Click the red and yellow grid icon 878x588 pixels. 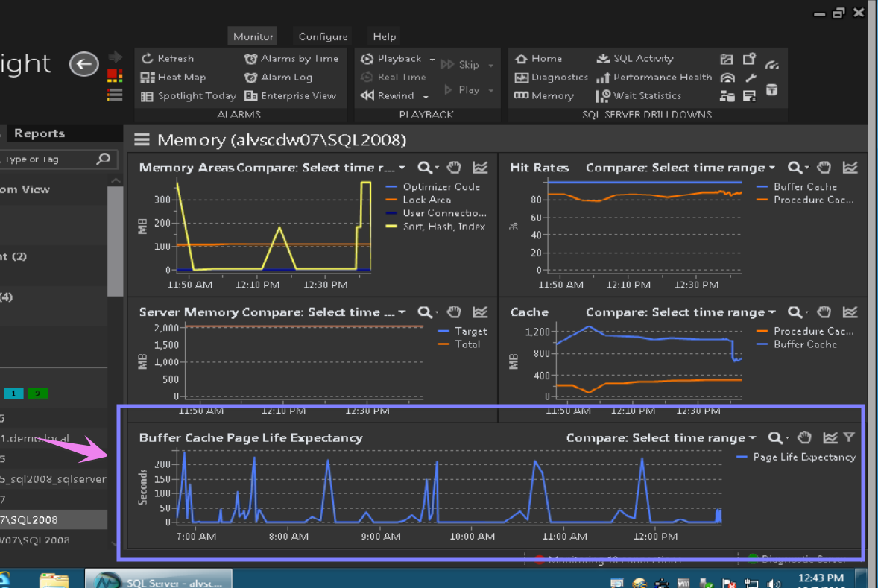click(115, 76)
